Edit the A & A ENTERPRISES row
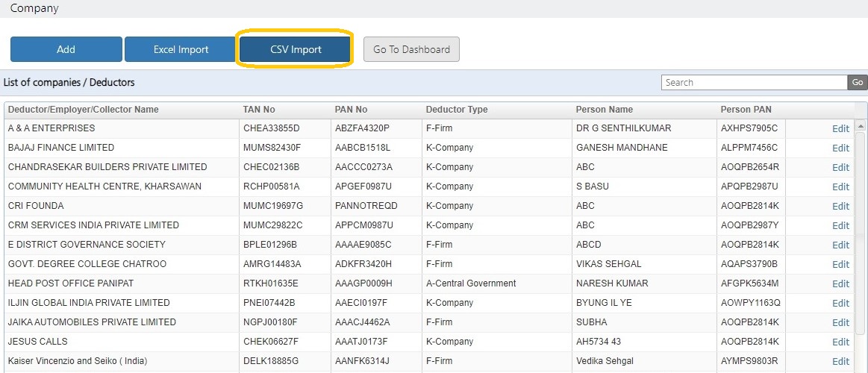868x373 pixels. (840, 128)
